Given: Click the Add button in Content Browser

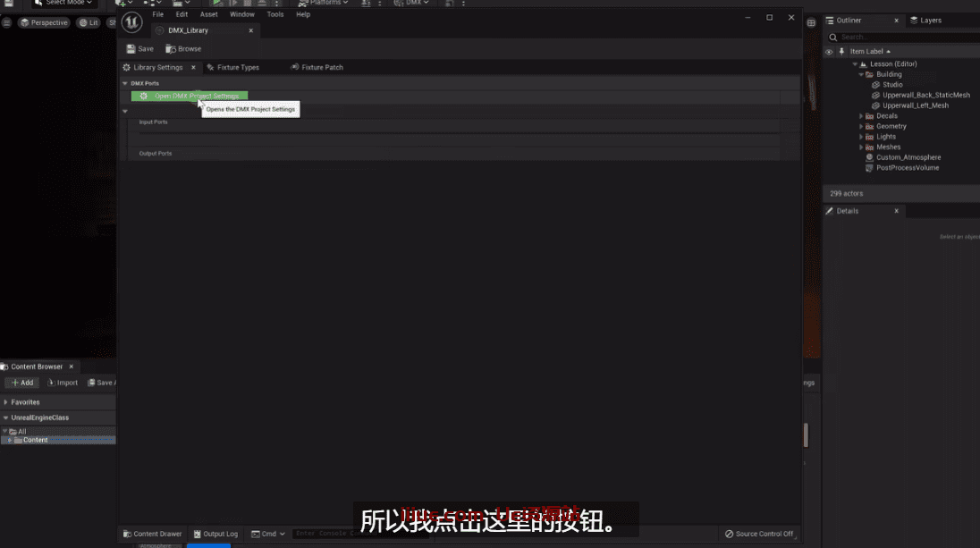Looking at the screenshot, I should [x=21, y=383].
